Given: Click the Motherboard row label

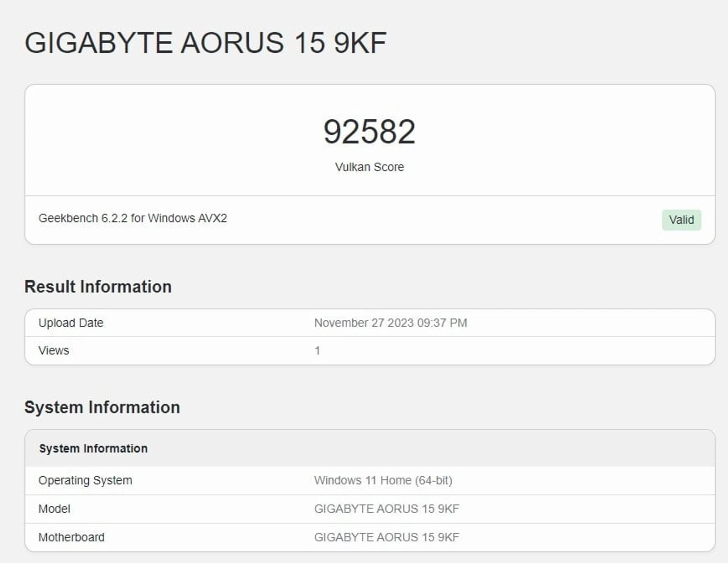Looking at the screenshot, I should tap(72, 537).
